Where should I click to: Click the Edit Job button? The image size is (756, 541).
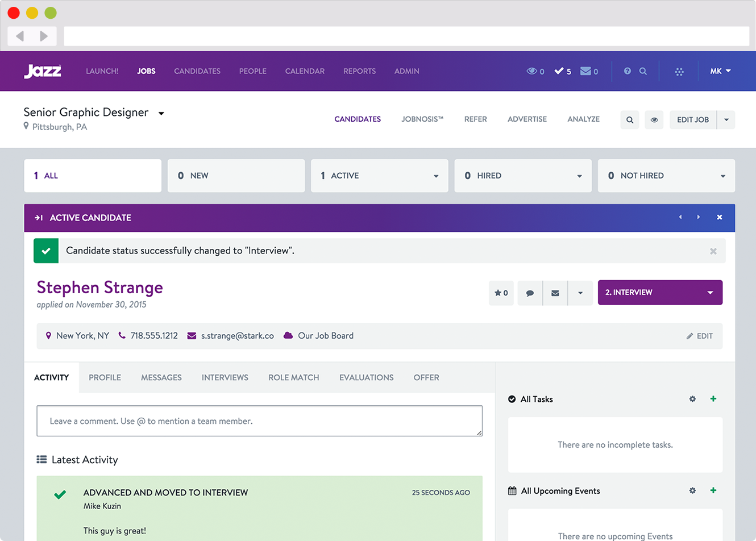tap(693, 120)
